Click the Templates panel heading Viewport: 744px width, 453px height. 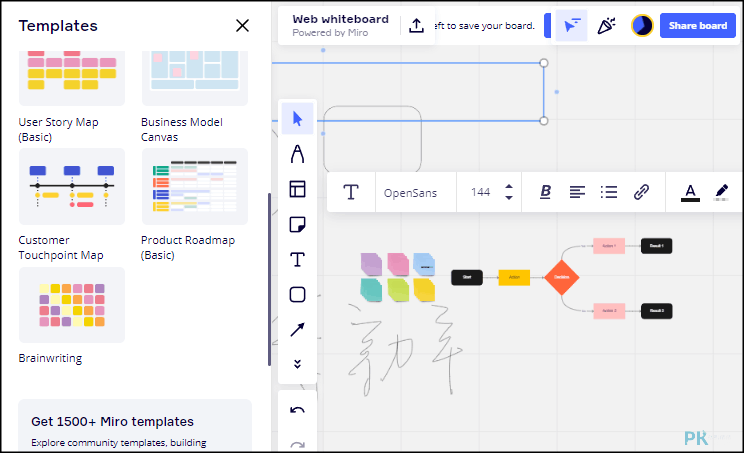tap(58, 26)
